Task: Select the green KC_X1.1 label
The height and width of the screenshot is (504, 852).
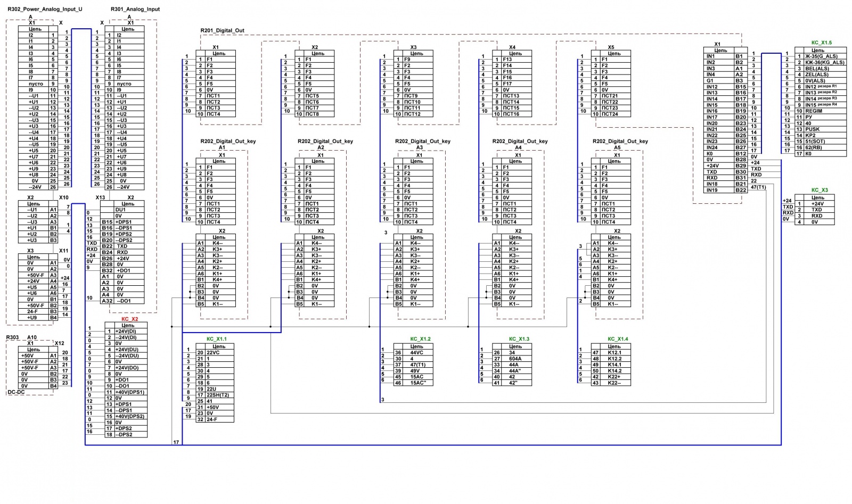Action: (216, 339)
